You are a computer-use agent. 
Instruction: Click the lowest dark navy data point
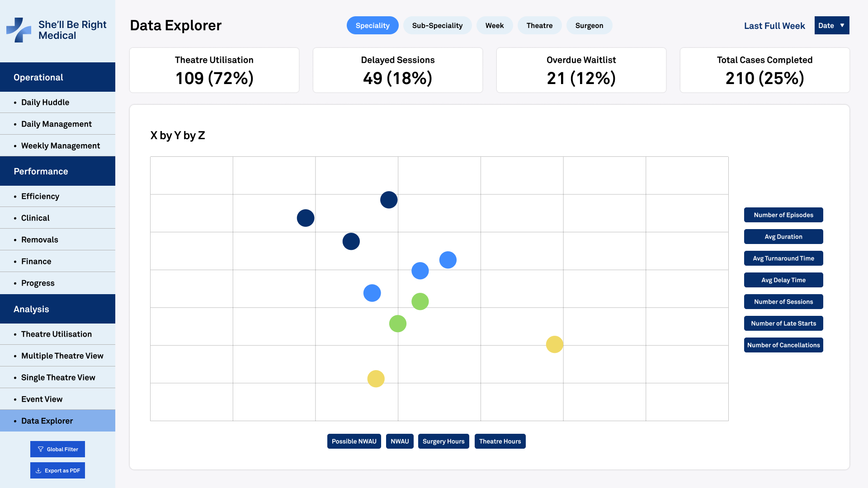[351, 241]
